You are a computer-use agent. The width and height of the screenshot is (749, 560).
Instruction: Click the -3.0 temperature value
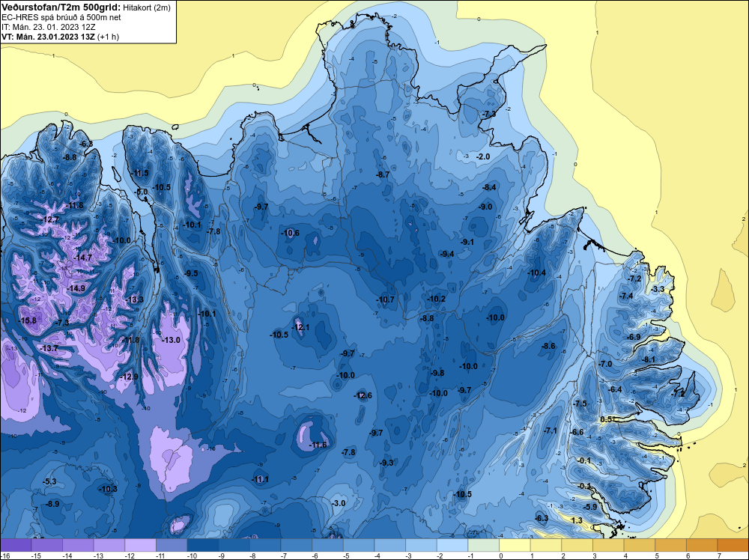click(339, 503)
